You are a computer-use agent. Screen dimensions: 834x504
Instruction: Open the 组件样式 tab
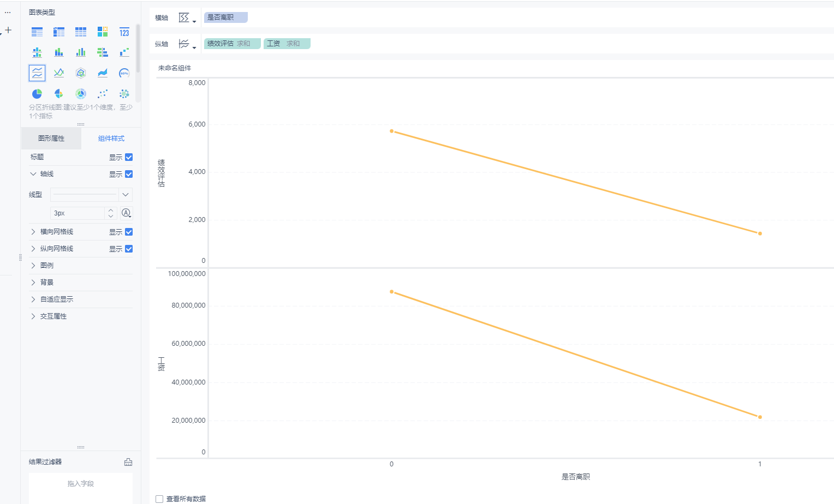111,139
